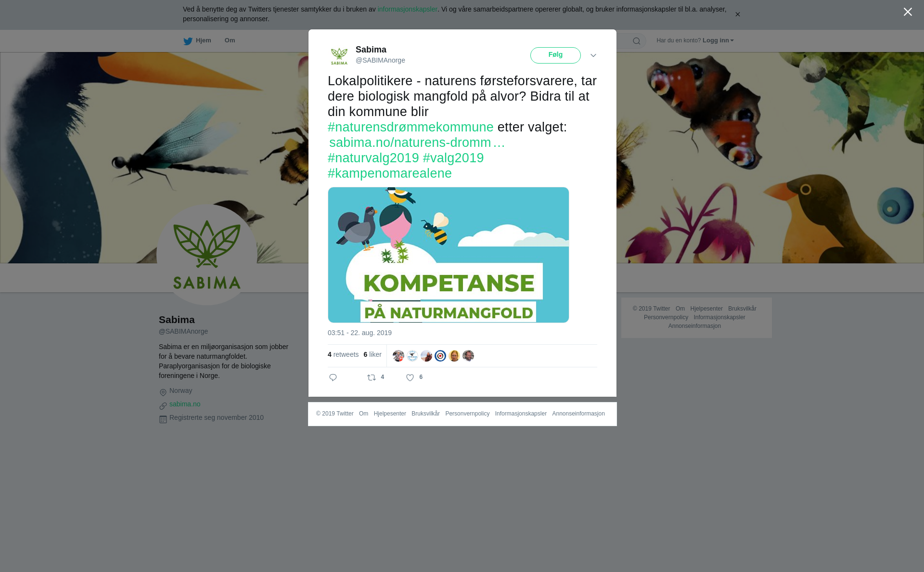This screenshot has width=924, height=572.
Task: Open the Om menu item
Action: point(230,40)
